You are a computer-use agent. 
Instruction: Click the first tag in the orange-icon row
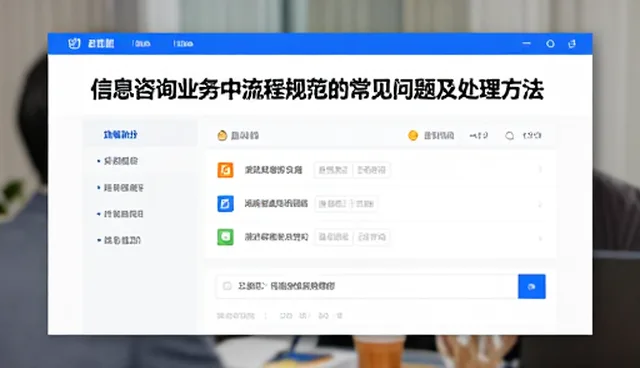(333, 170)
